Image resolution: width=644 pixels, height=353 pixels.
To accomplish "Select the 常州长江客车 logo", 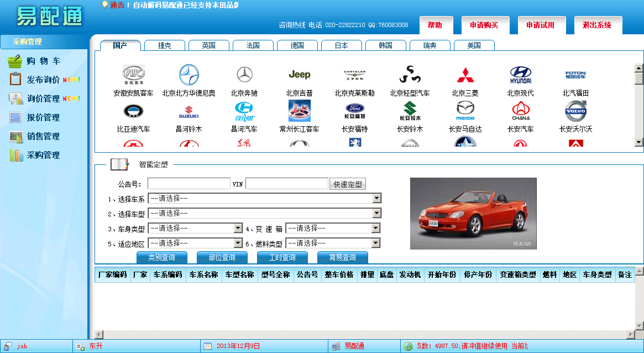I will click(x=300, y=111).
